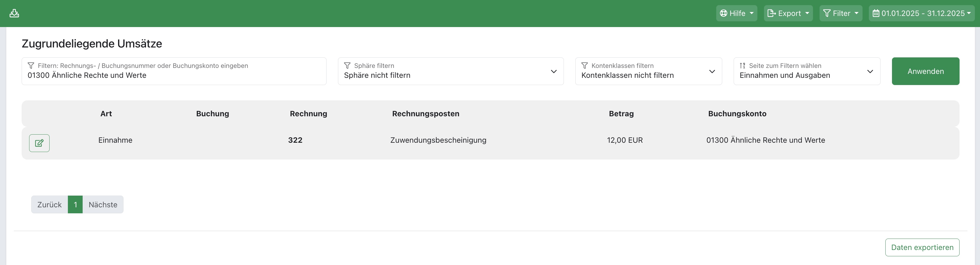Expand the Seite zum Filtern wählen dropdown
The width and height of the screenshot is (980, 265).
(807, 72)
